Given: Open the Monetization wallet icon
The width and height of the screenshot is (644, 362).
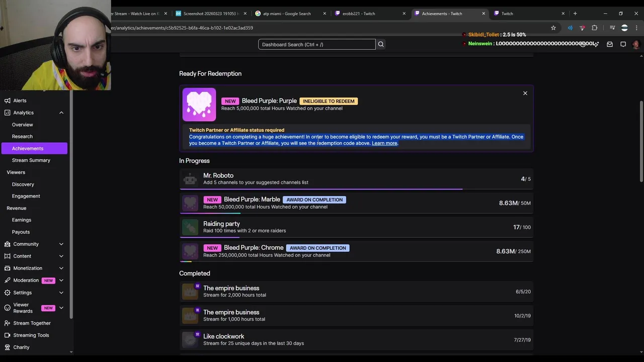Looking at the screenshot, I should [7, 268].
